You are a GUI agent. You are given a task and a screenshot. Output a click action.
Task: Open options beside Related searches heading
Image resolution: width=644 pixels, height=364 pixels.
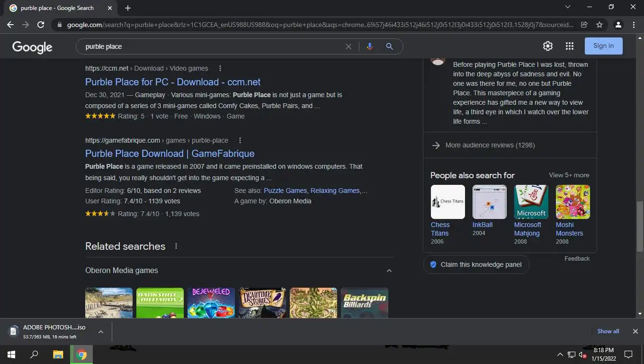176,246
